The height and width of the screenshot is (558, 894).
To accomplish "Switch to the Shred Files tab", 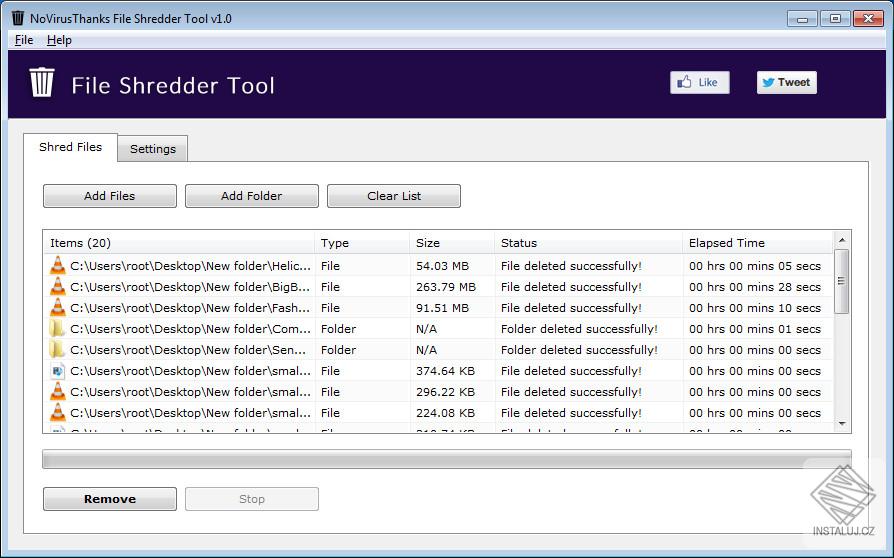I will click(x=71, y=147).
